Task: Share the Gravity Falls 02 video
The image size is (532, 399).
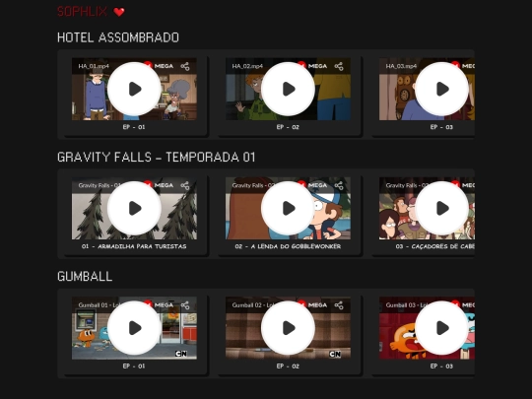Action: (x=339, y=185)
